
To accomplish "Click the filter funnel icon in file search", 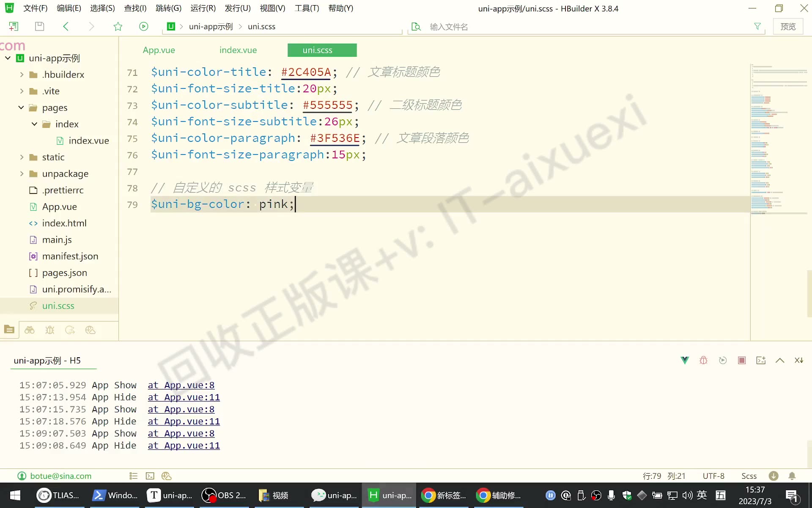I will pos(757,26).
